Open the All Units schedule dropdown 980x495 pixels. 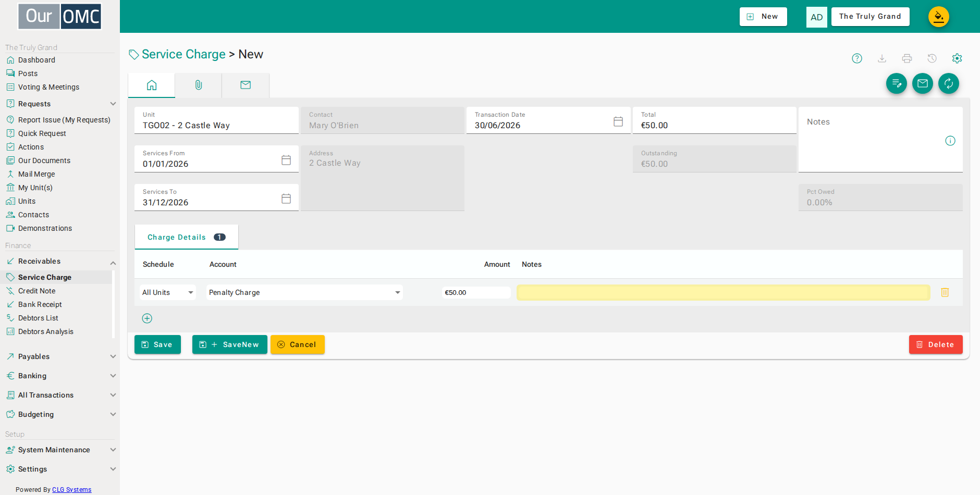tap(168, 292)
